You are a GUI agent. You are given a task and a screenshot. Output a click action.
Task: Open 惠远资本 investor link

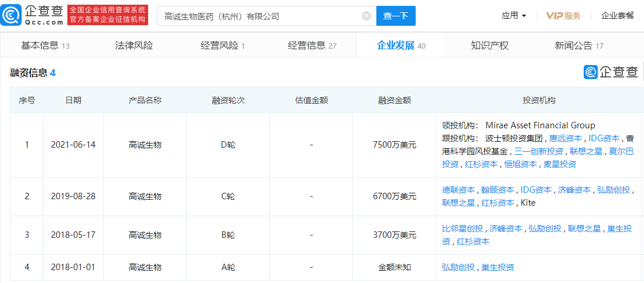pyautogui.click(x=566, y=138)
